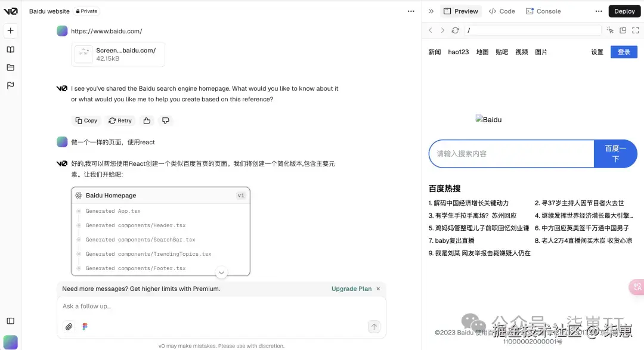Click the React icon on Baidu Homepage card
The image size is (644, 350).
tap(79, 196)
